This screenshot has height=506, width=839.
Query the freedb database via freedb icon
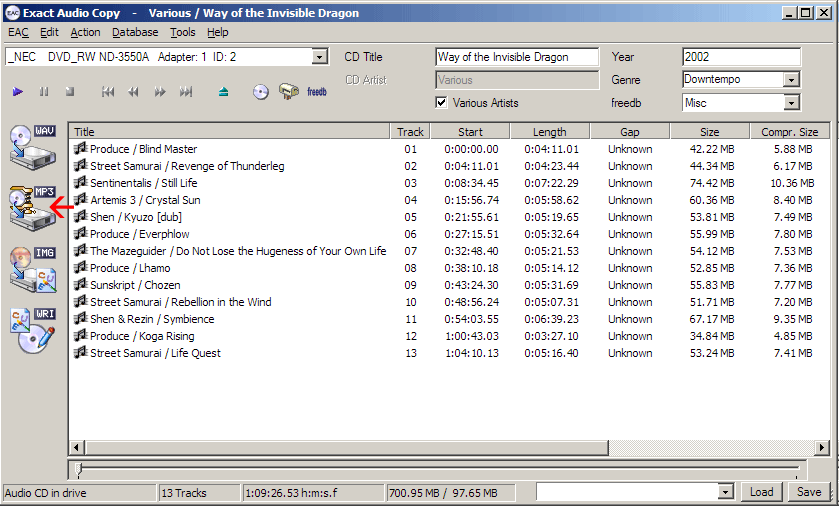click(x=317, y=92)
